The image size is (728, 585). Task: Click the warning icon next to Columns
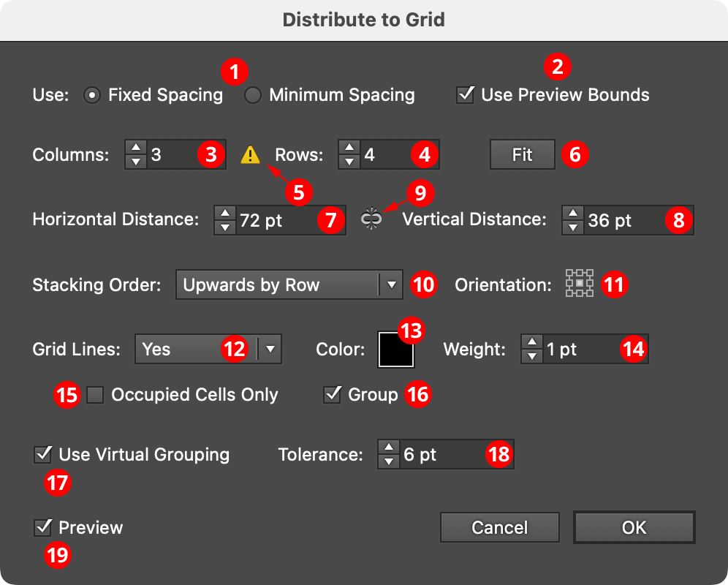click(249, 155)
